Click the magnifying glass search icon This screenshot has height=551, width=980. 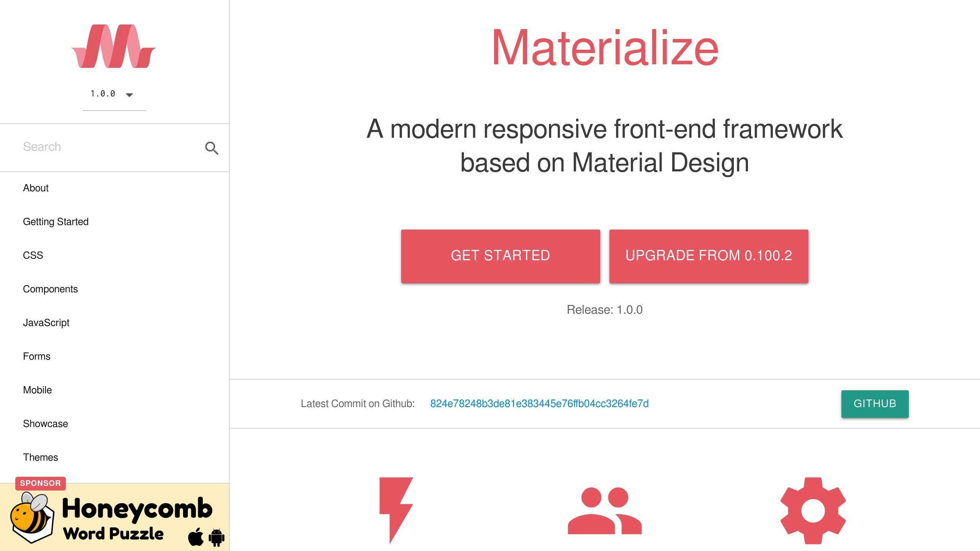[x=212, y=148]
